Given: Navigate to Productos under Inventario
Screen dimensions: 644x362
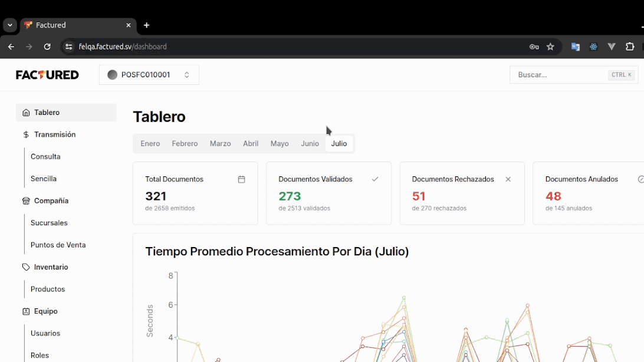Looking at the screenshot, I should tap(48, 289).
